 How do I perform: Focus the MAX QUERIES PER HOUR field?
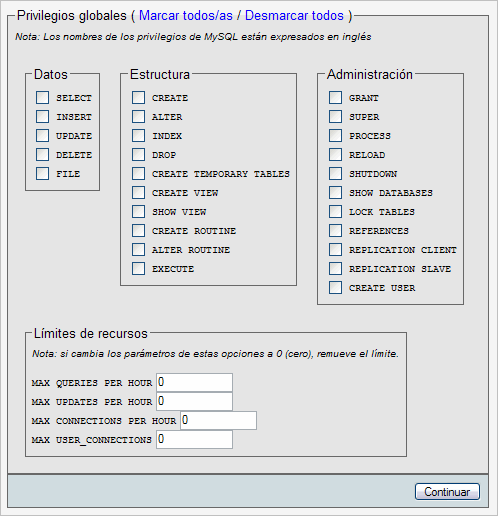click(x=194, y=382)
